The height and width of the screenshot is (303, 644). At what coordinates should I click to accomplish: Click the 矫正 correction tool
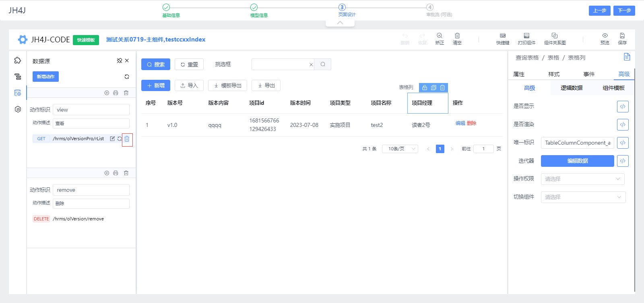440,39
